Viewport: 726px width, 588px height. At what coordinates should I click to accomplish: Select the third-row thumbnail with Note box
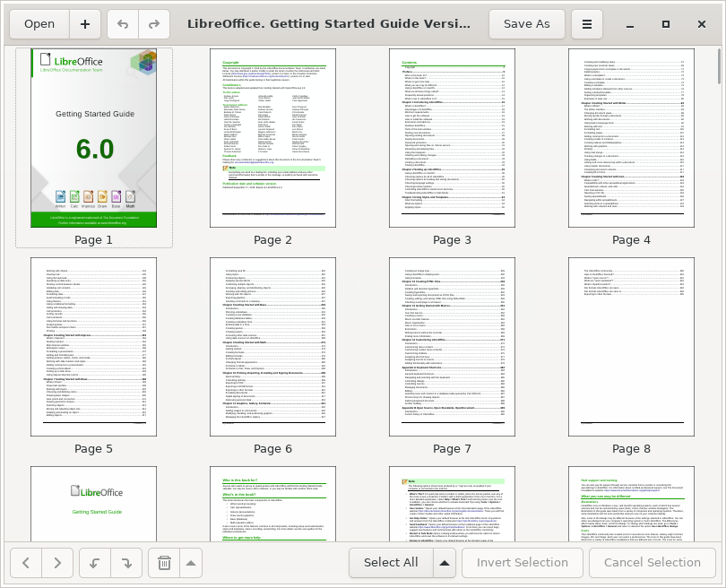(452, 504)
